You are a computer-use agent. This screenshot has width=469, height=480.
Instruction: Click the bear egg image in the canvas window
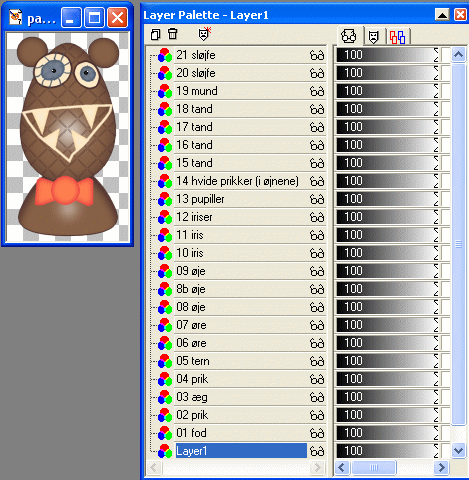click(68, 137)
